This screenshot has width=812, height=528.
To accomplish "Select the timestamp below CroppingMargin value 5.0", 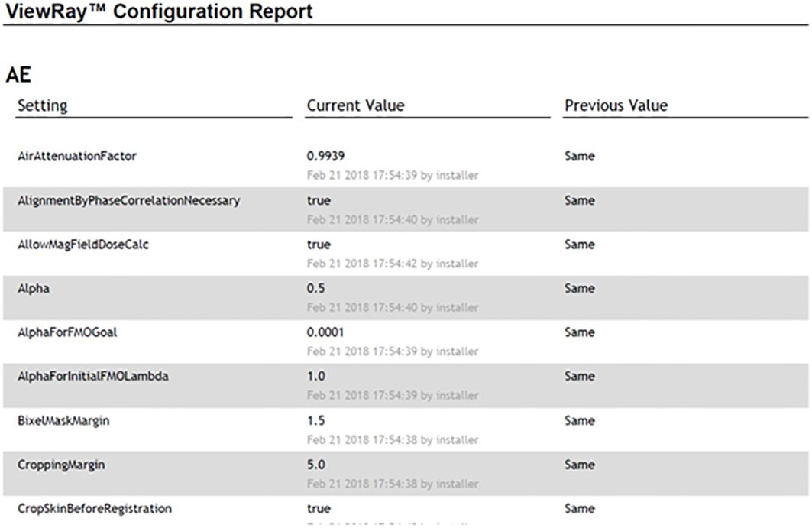I will click(393, 484).
